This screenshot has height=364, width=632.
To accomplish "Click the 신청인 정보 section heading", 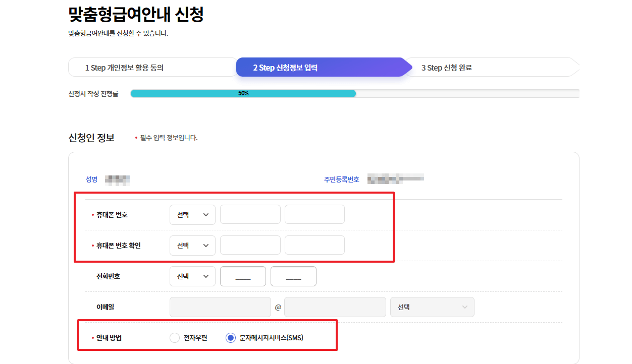I will pyautogui.click(x=91, y=136).
